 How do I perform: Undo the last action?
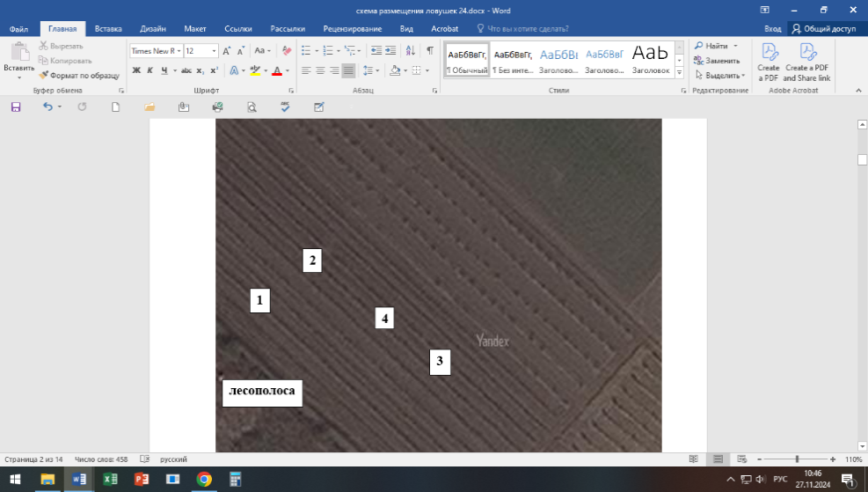48,106
